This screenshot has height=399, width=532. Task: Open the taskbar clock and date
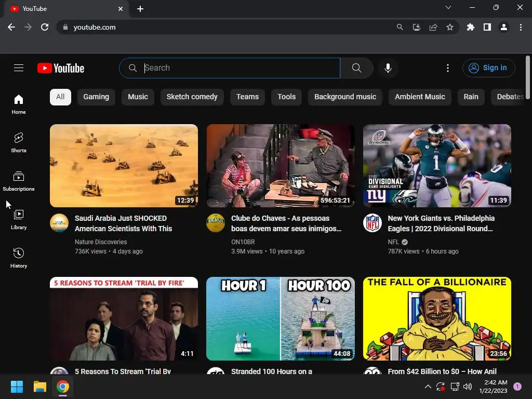(x=493, y=387)
